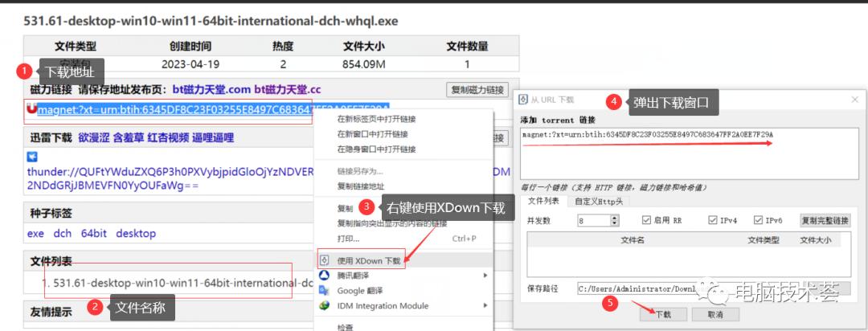Image resolution: width=868 pixels, height=331 pixels.
Task: Click the thunder://QUFtYWdu download link
Action: (170, 171)
